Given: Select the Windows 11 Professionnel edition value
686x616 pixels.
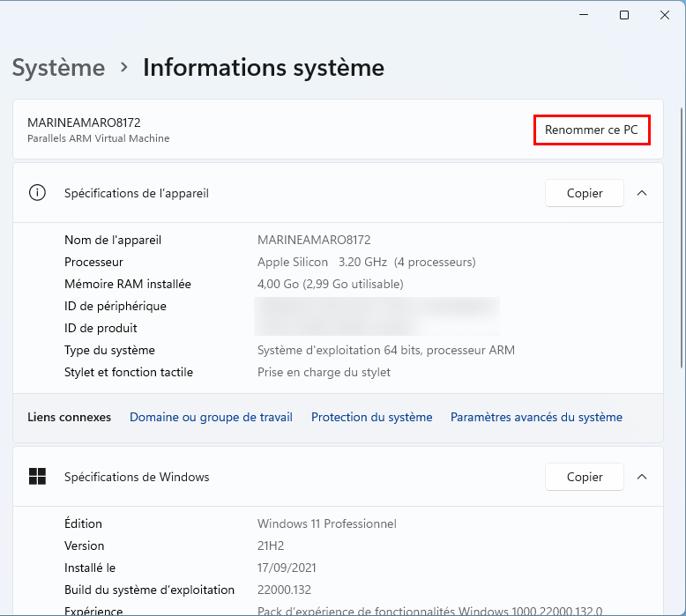Looking at the screenshot, I should pos(327,523).
